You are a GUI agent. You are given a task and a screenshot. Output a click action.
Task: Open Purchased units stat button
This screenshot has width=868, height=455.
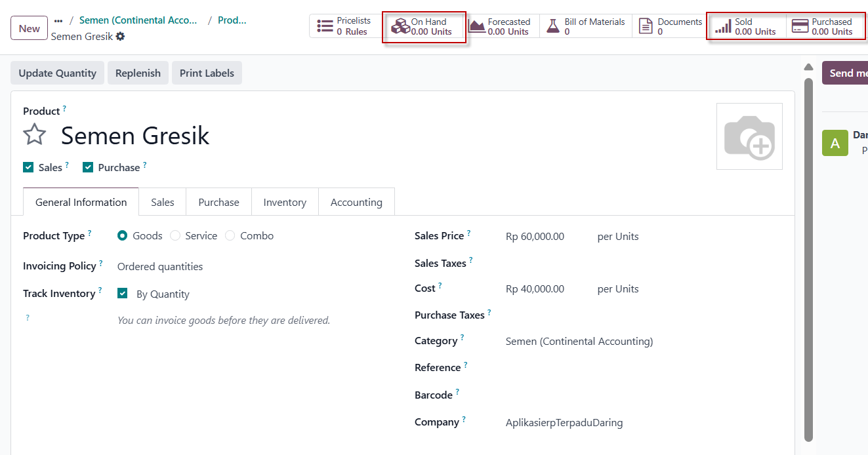824,26
